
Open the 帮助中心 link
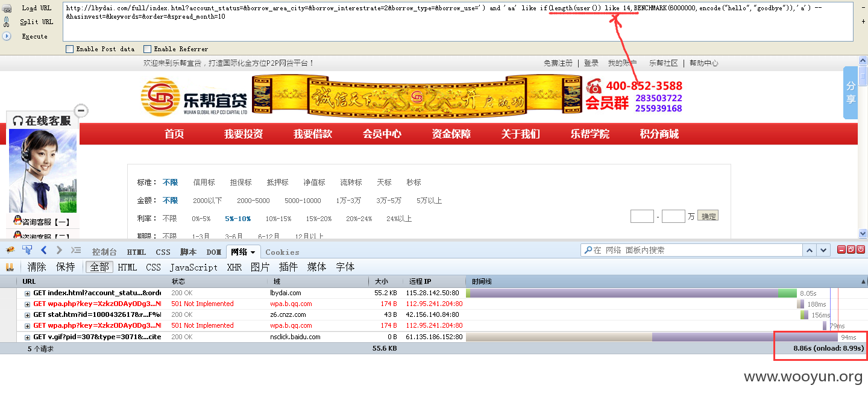tap(704, 63)
